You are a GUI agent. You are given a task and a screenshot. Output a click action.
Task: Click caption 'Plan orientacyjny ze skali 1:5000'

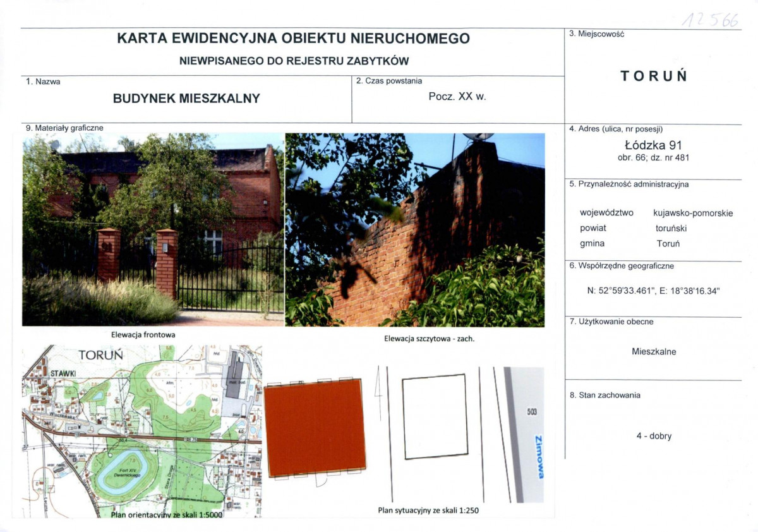pos(167,515)
